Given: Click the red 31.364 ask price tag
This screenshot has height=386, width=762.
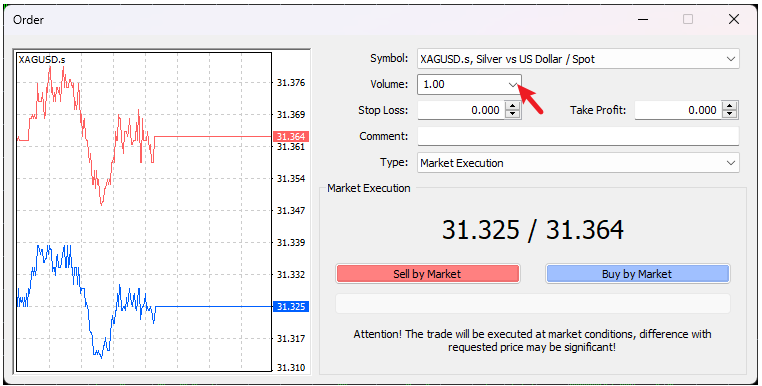Looking at the screenshot, I should (x=291, y=137).
